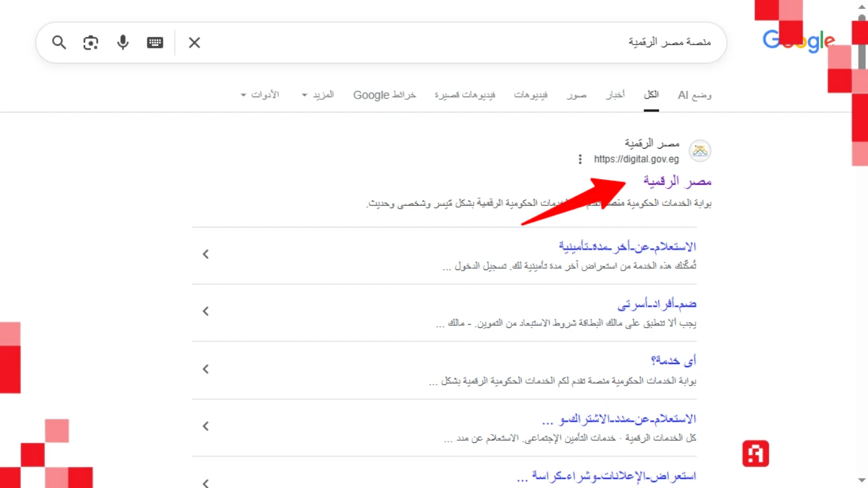Image resolution: width=868 pixels, height=488 pixels.
Task: Click the search magnifier icon
Action: click(x=58, y=43)
